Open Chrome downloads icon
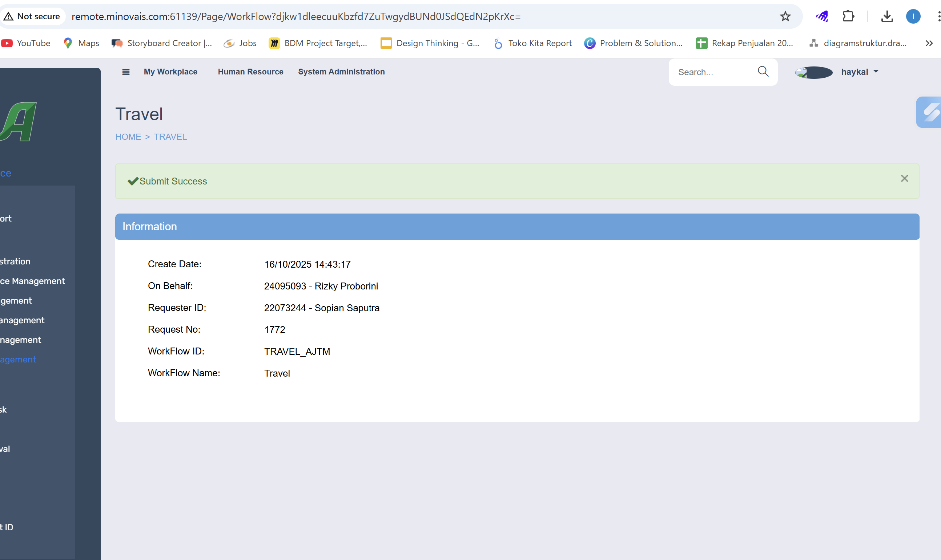 click(x=886, y=16)
